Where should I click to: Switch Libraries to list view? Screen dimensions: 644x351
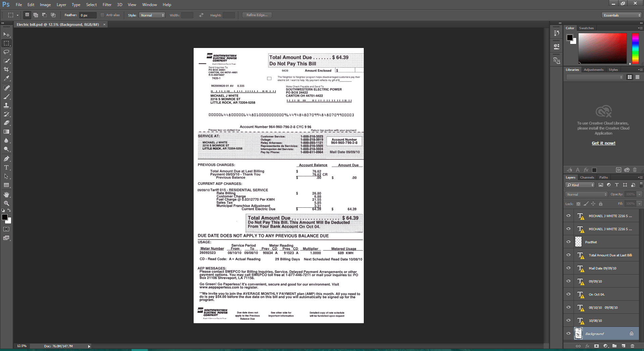(x=637, y=77)
